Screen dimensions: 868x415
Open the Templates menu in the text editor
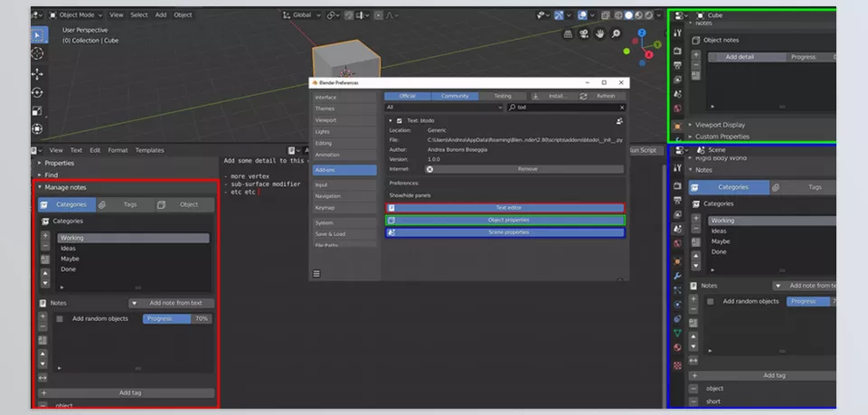[149, 150]
